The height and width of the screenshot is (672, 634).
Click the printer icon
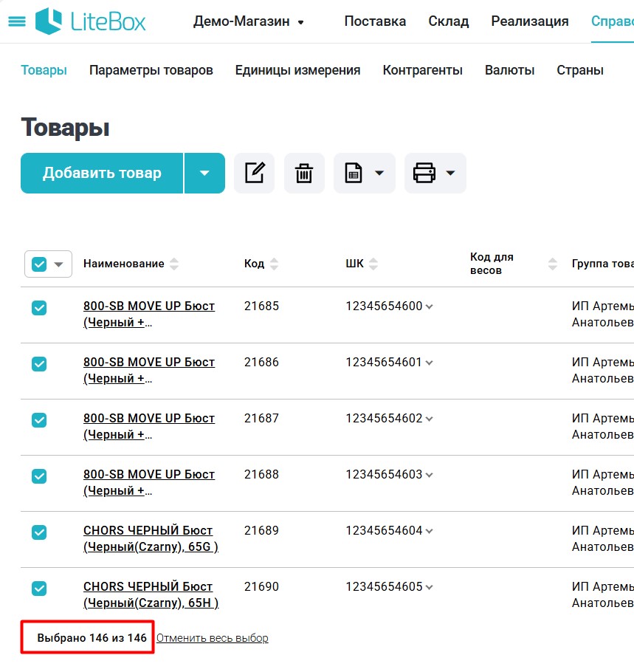424,174
